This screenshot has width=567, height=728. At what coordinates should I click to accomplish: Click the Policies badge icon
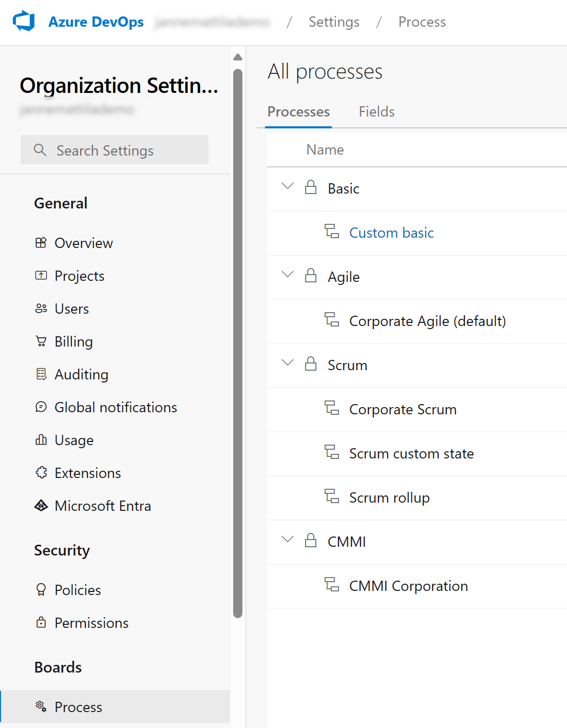point(41,590)
